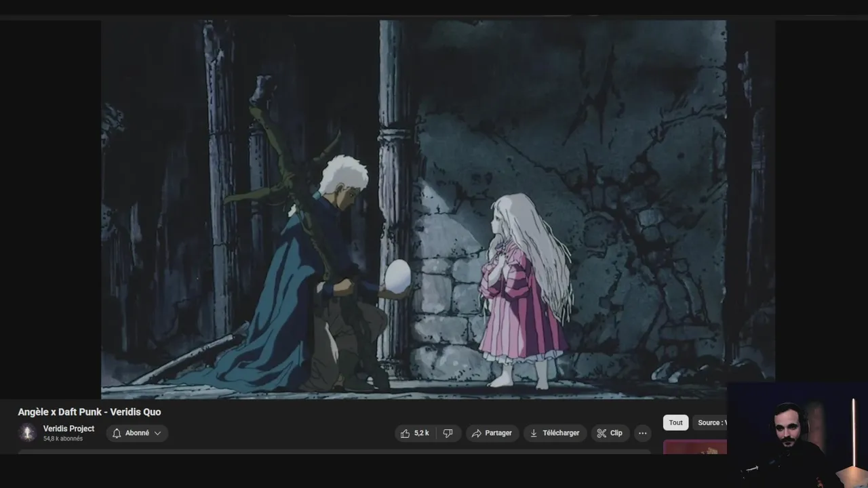The height and width of the screenshot is (488, 868).
Task: Select the Tout filter chip
Action: pos(675,422)
